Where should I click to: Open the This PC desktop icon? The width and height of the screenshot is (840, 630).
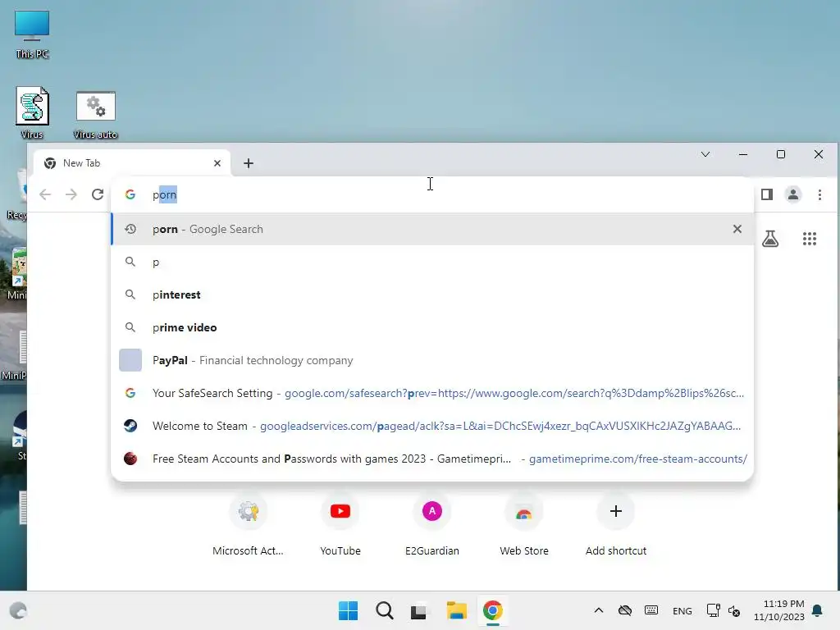tap(32, 34)
